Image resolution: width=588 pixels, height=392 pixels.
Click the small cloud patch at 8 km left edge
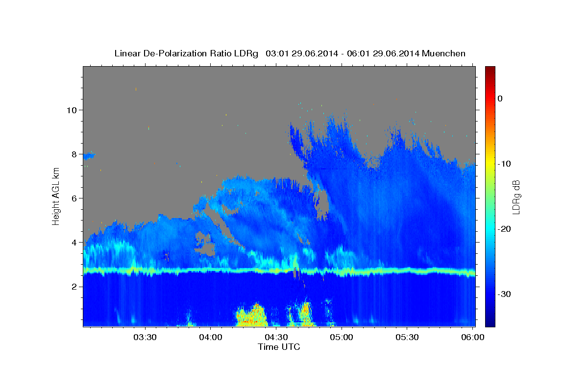coord(89,156)
